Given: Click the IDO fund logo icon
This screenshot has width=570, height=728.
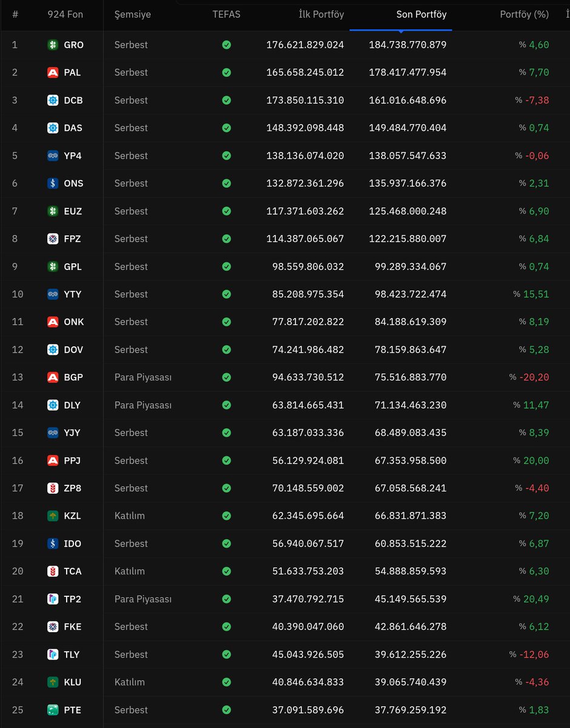Looking at the screenshot, I should (53, 544).
